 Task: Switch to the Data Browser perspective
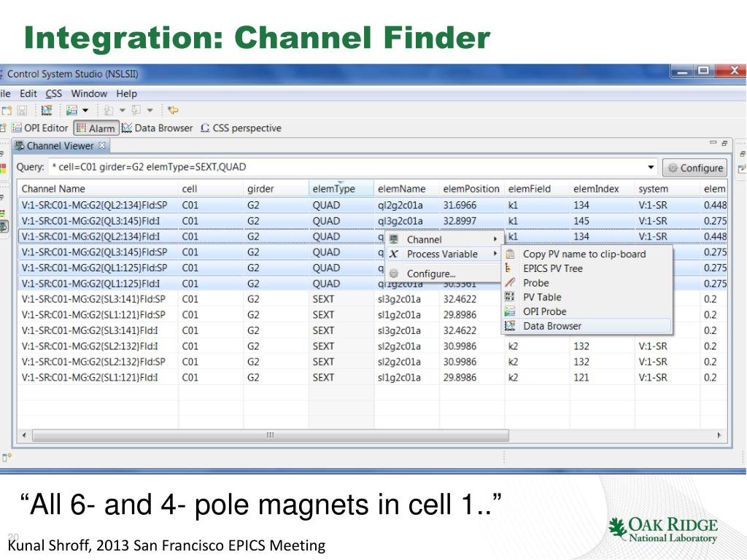tap(158, 128)
